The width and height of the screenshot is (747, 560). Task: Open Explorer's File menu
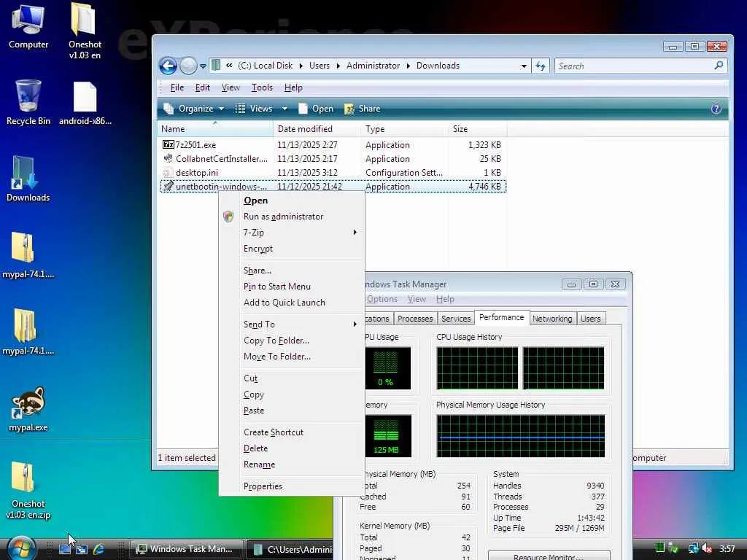[x=177, y=87]
